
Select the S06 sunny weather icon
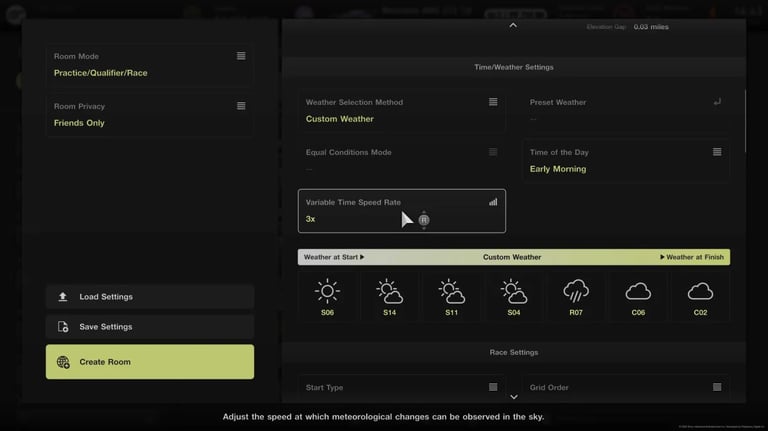click(327, 291)
